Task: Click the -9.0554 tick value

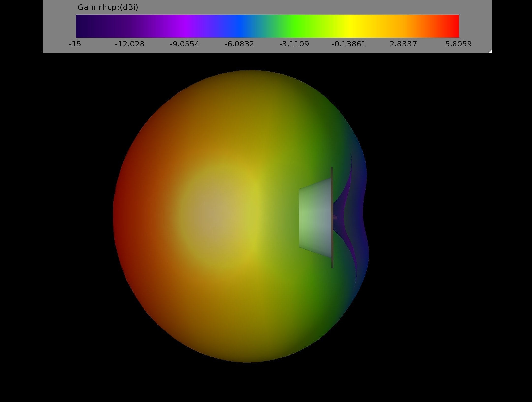Action: 185,44
